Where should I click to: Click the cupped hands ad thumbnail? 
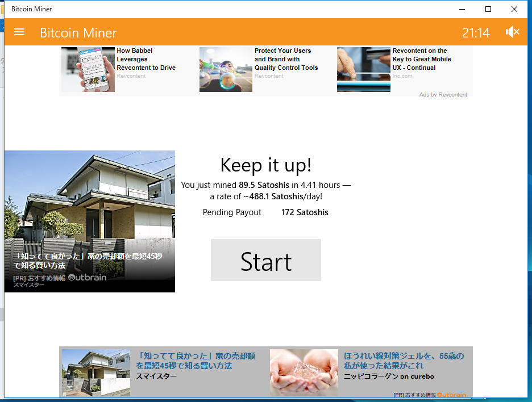tap(304, 372)
